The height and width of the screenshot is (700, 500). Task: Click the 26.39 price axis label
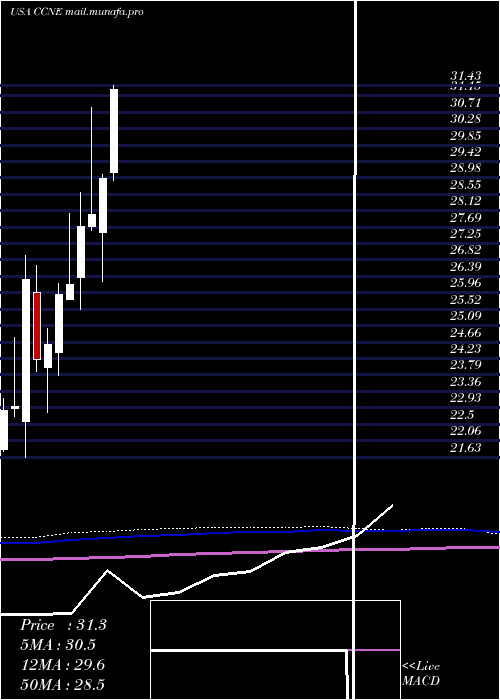click(x=466, y=267)
